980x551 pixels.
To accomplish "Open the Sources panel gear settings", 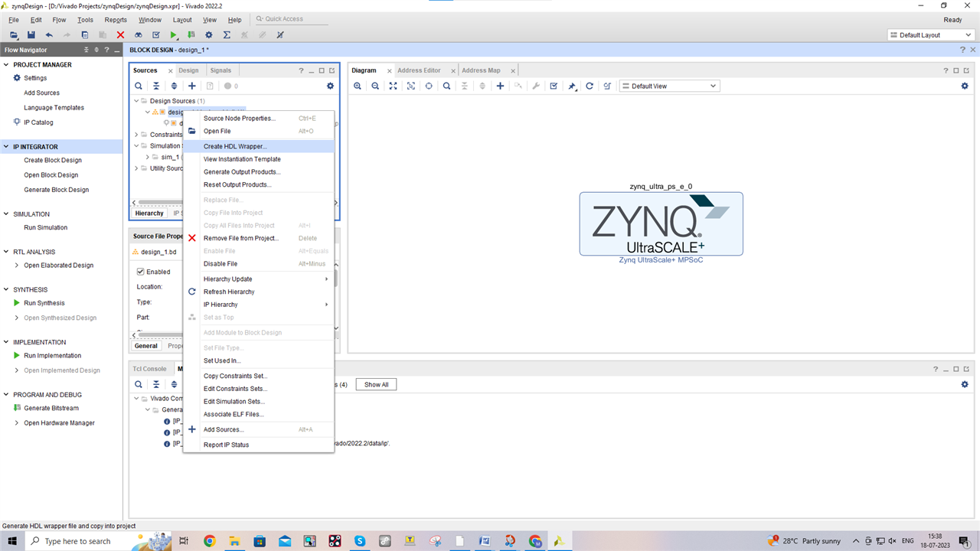I will click(x=331, y=86).
